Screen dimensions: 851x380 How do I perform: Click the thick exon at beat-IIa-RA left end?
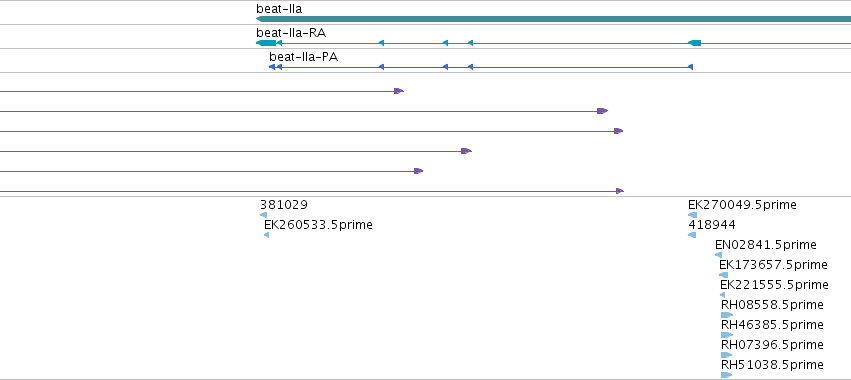point(266,43)
